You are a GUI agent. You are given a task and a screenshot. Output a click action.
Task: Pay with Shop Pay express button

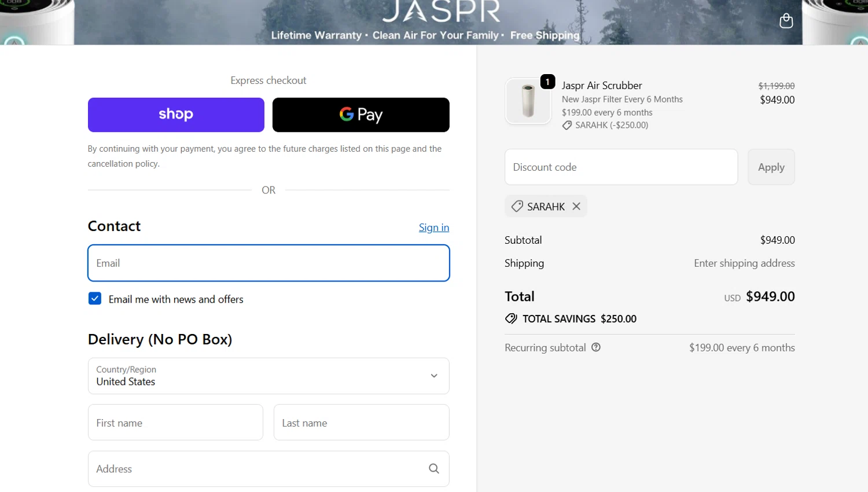tap(176, 115)
